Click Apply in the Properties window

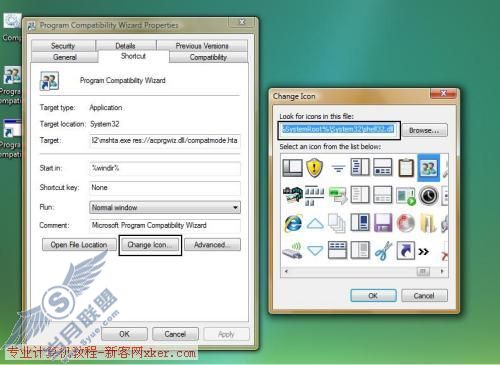(226, 334)
